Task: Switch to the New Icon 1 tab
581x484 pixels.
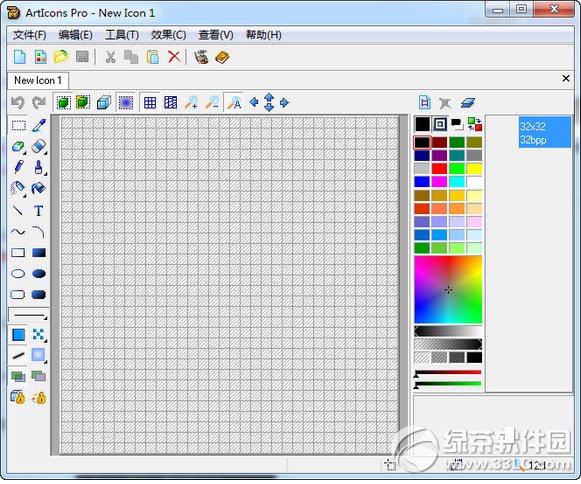Action: [38, 80]
